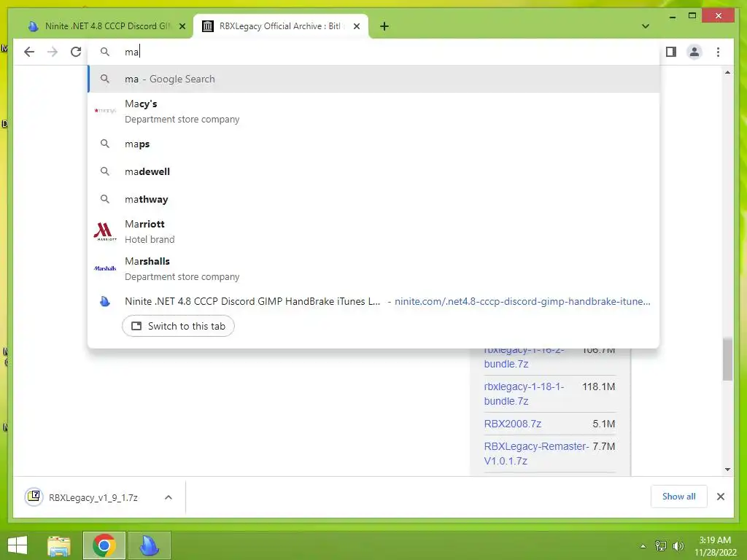The image size is (747, 560).
Task: Click the Chrome taskbar icon
Action: [x=104, y=545]
